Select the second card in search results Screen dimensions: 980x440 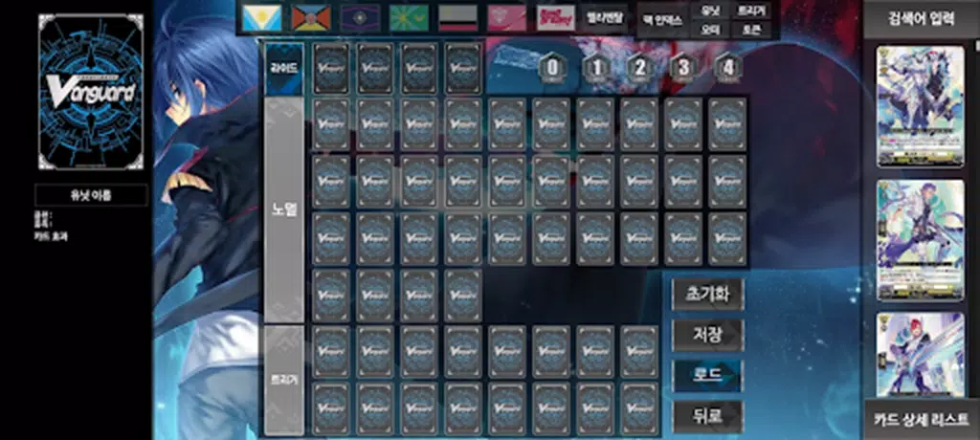click(920, 241)
